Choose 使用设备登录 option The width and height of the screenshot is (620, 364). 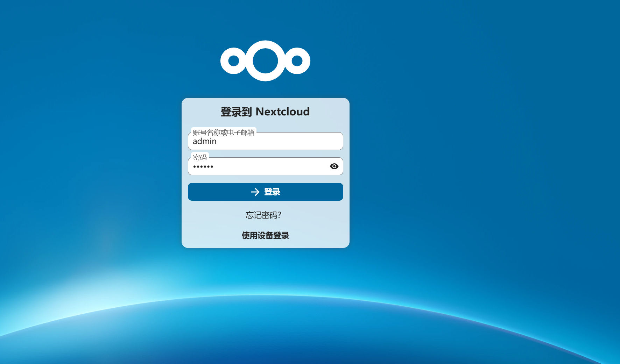(x=265, y=235)
